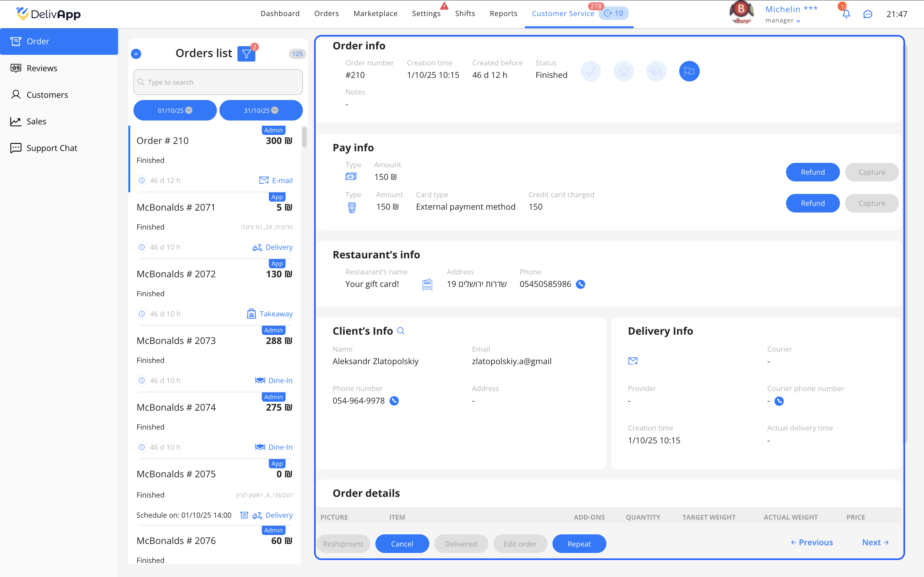924x577 pixels.
Task: Open the Reports menu item
Action: point(503,13)
